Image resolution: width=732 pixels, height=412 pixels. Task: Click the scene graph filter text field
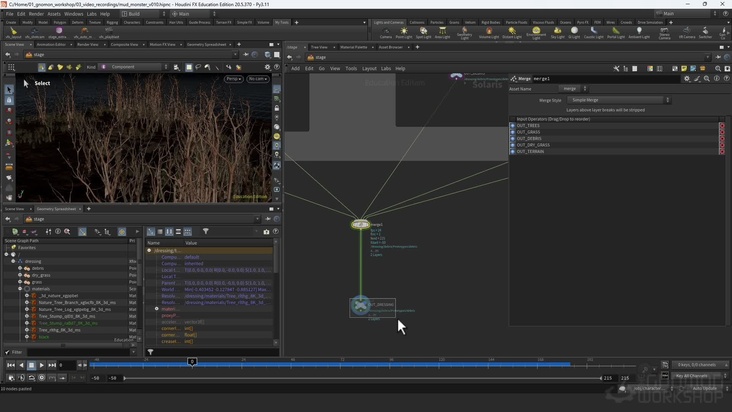pos(78,352)
